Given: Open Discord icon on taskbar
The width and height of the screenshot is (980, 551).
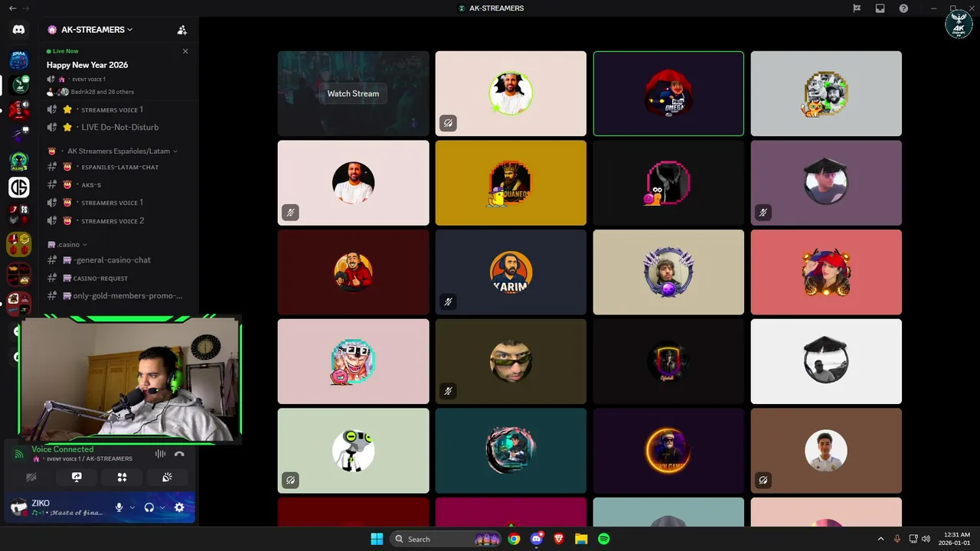Looking at the screenshot, I should point(537,539).
